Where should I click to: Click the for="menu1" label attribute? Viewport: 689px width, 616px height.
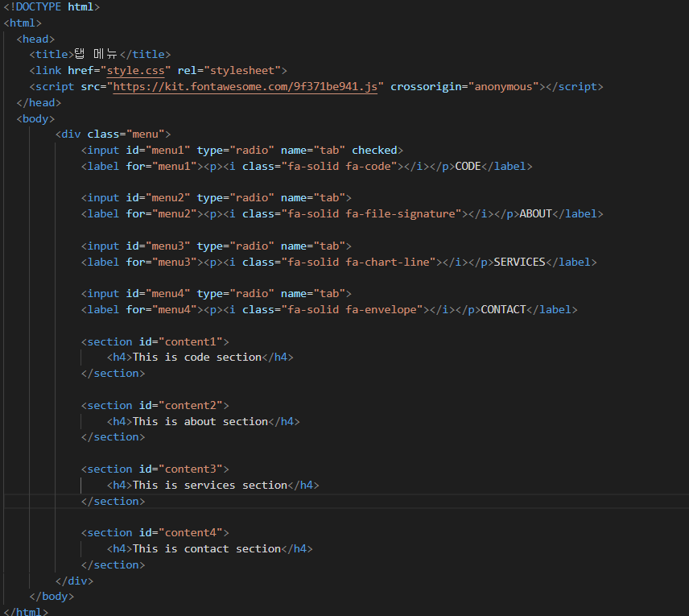(161, 166)
